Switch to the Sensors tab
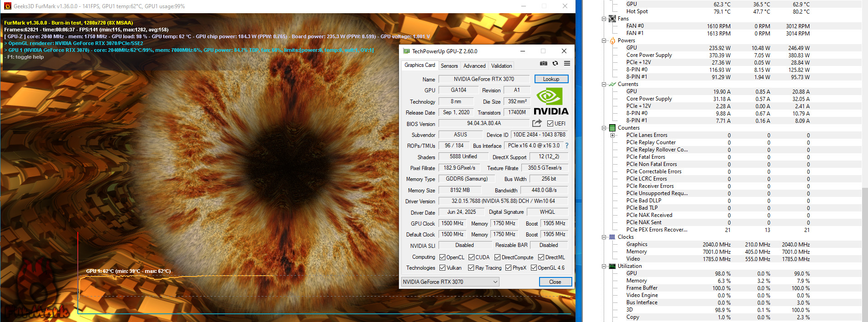868x322 pixels. [449, 66]
